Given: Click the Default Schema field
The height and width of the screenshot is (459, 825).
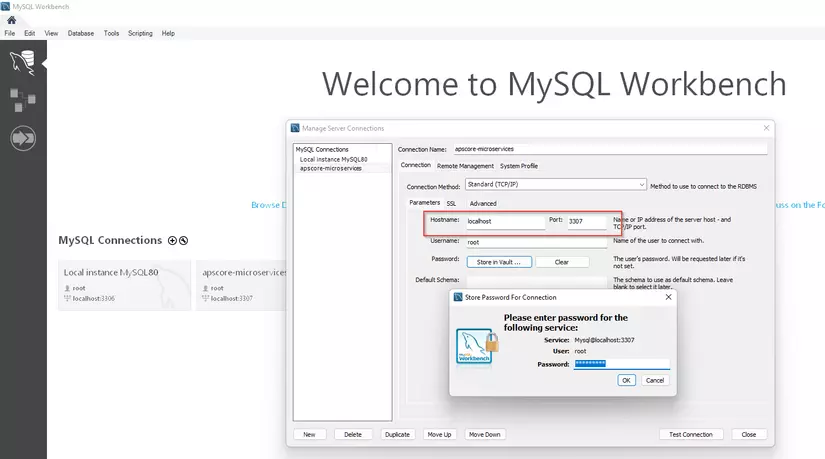Looking at the screenshot, I should click(536, 281).
